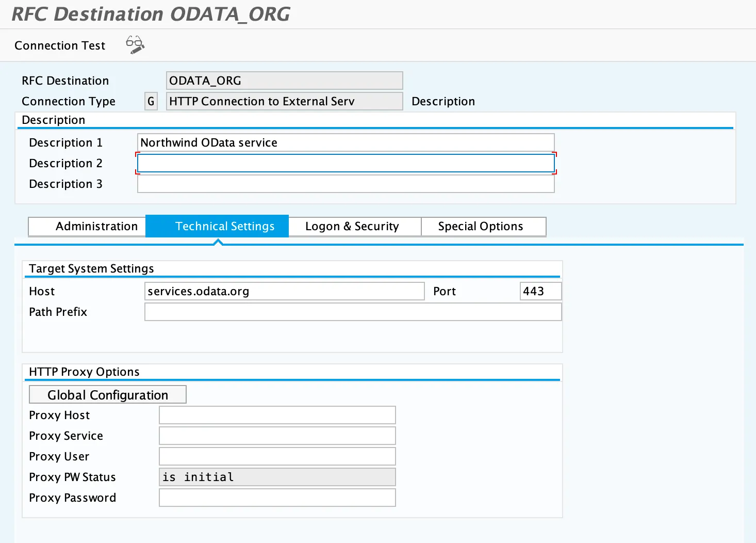Click into the Description 3 field
The height and width of the screenshot is (543, 756).
346,184
